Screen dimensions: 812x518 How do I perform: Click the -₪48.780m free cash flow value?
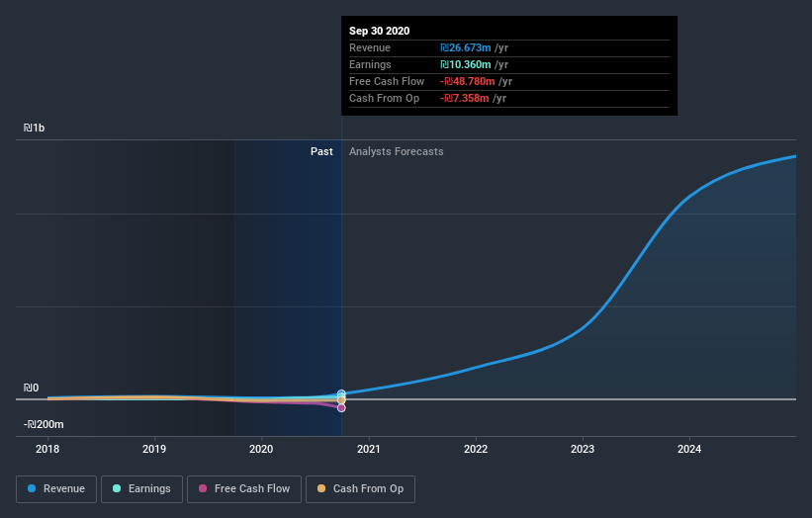468,81
